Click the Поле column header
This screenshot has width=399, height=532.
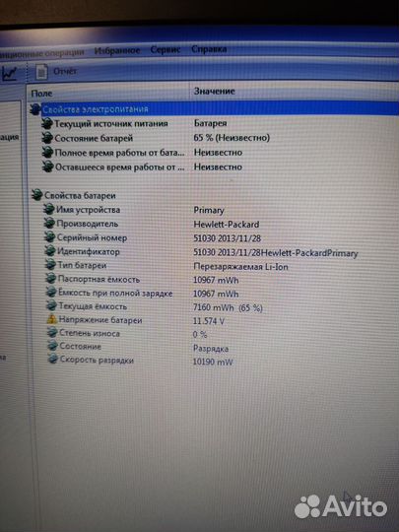click(41, 94)
